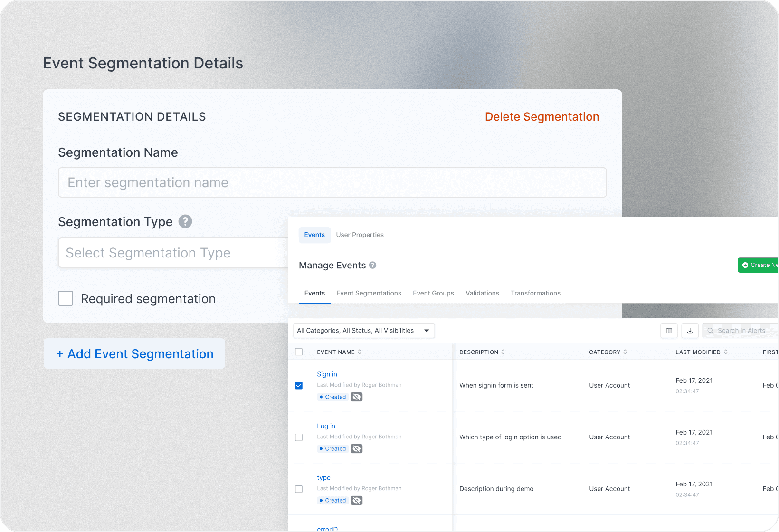779x532 pixels.
Task: Sort by Category column arrows
Action: point(625,352)
